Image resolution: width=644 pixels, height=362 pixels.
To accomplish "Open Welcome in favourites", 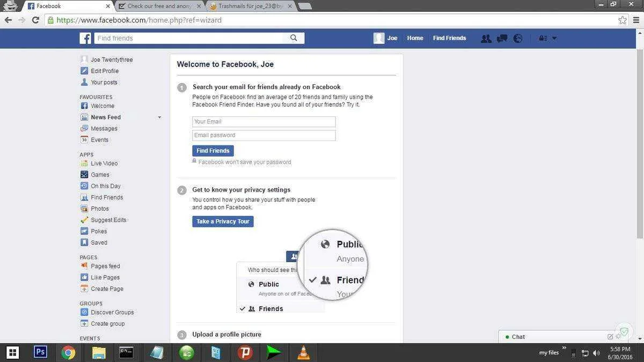I will coord(103,106).
